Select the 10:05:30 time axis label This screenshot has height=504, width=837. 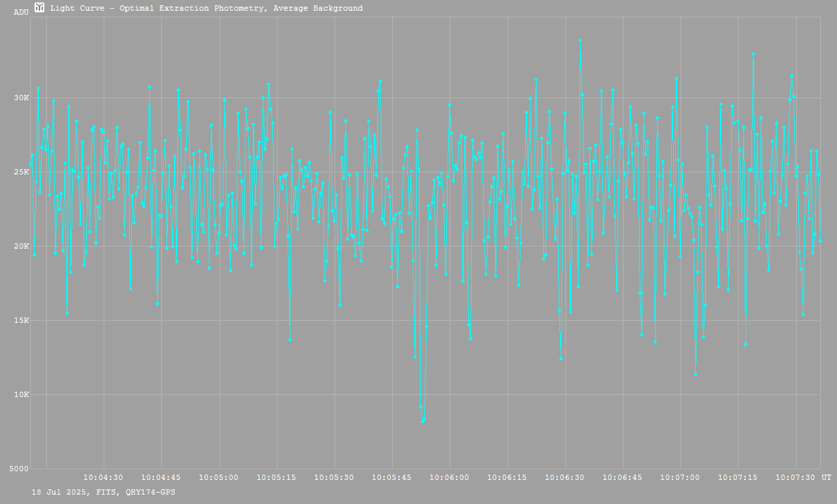pos(335,478)
